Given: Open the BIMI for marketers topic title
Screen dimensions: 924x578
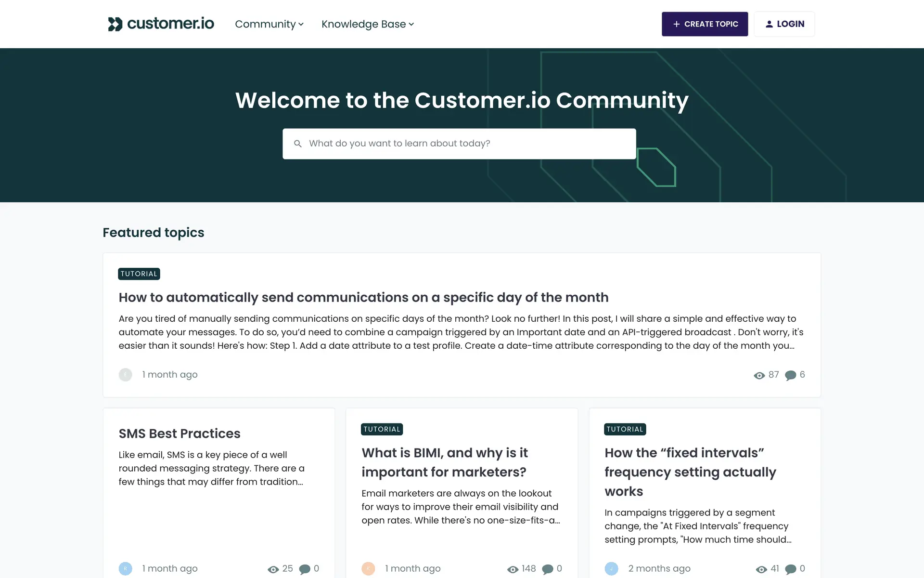Looking at the screenshot, I should click(x=444, y=462).
